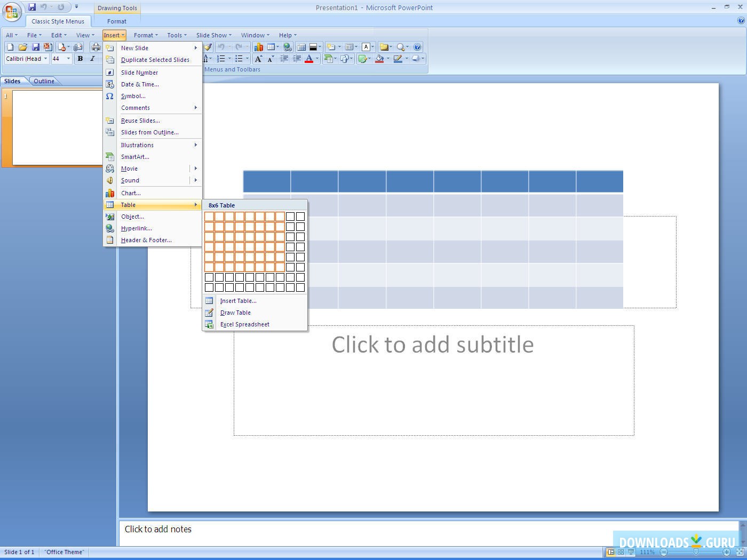Screen dimensions: 747x560
Task: Open the Window classic menu
Action: click(255, 35)
